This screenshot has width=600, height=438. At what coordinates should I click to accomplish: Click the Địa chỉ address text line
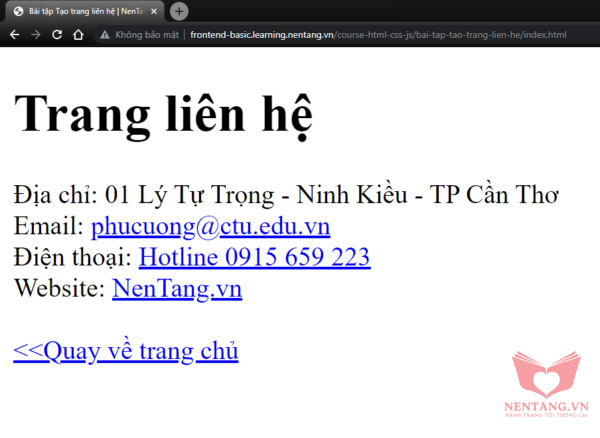point(286,195)
